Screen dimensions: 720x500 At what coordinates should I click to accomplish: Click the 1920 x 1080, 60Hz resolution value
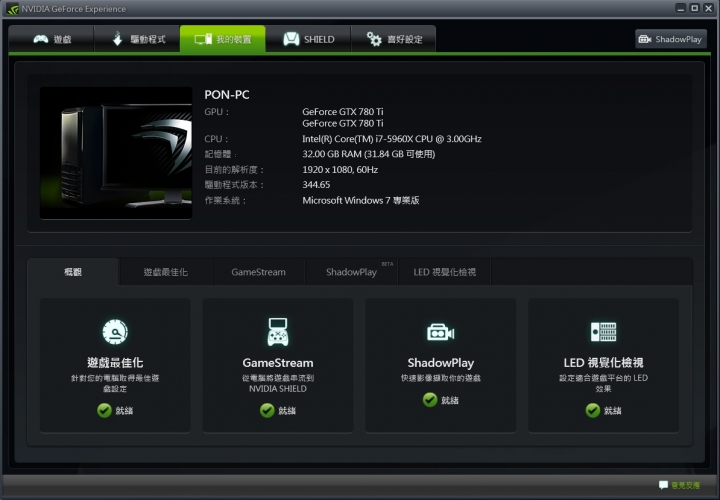tap(340, 169)
